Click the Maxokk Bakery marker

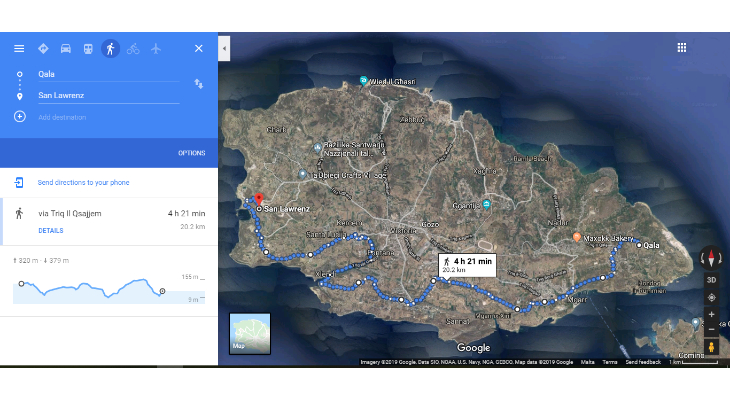coord(577,237)
